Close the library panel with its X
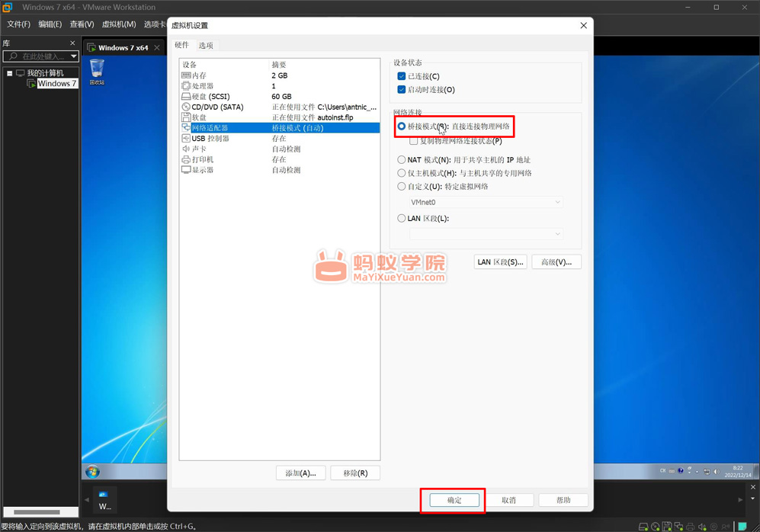The height and width of the screenshot is (532, 760). [72, 43]
